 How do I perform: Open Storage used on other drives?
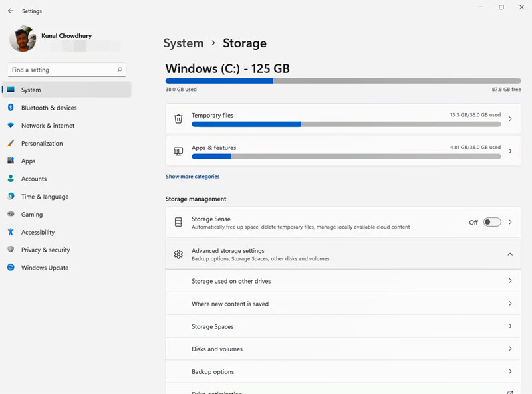[343, 281]
